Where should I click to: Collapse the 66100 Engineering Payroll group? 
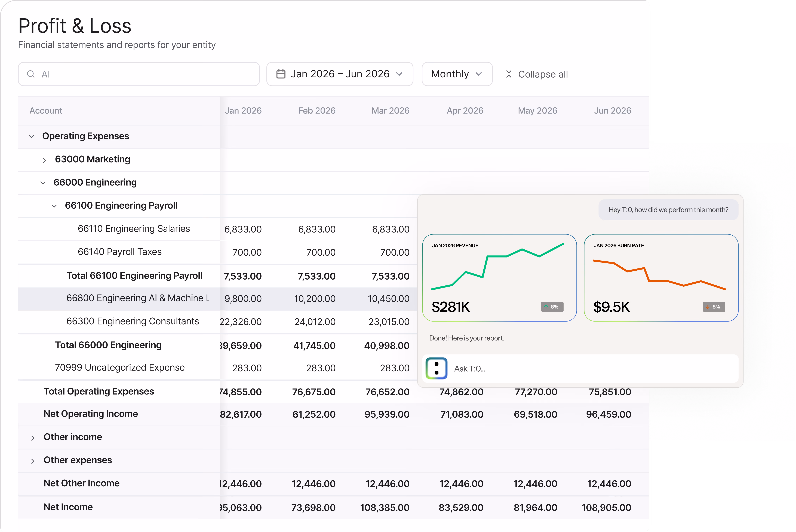54,206
